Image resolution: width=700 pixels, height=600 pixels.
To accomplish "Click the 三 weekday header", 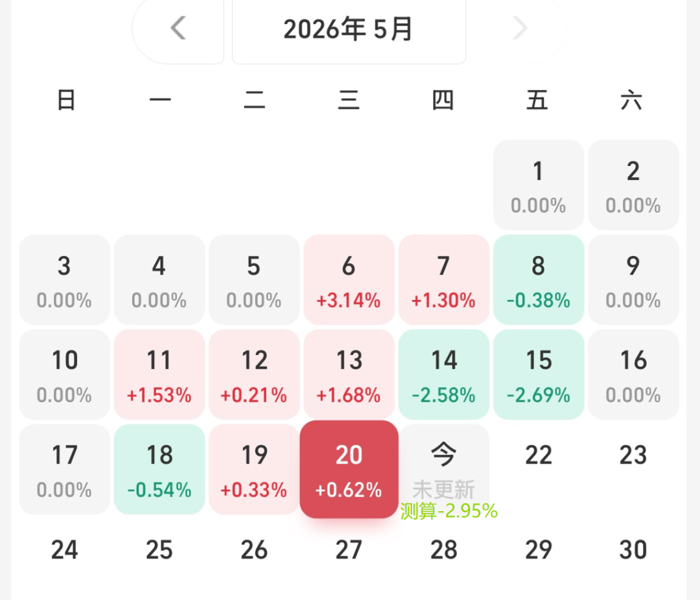I will click(x=349, y=100).
